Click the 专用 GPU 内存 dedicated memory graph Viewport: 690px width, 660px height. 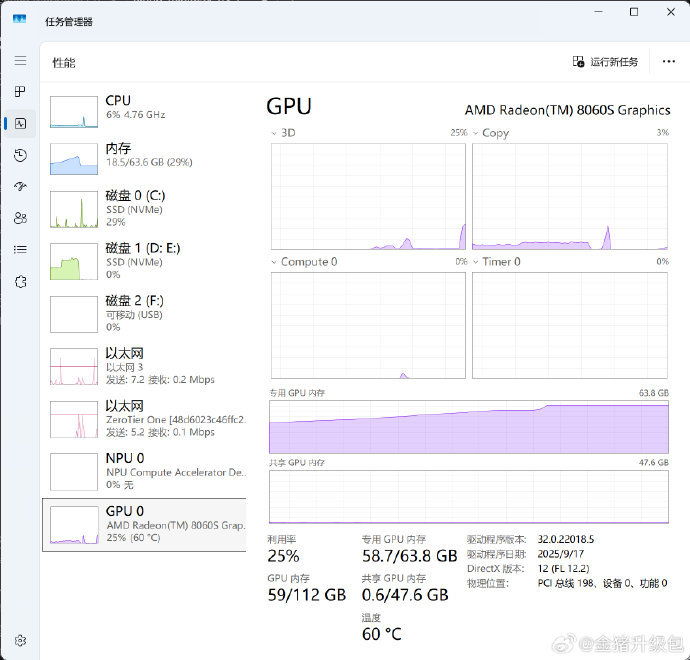tap(469, 427)
